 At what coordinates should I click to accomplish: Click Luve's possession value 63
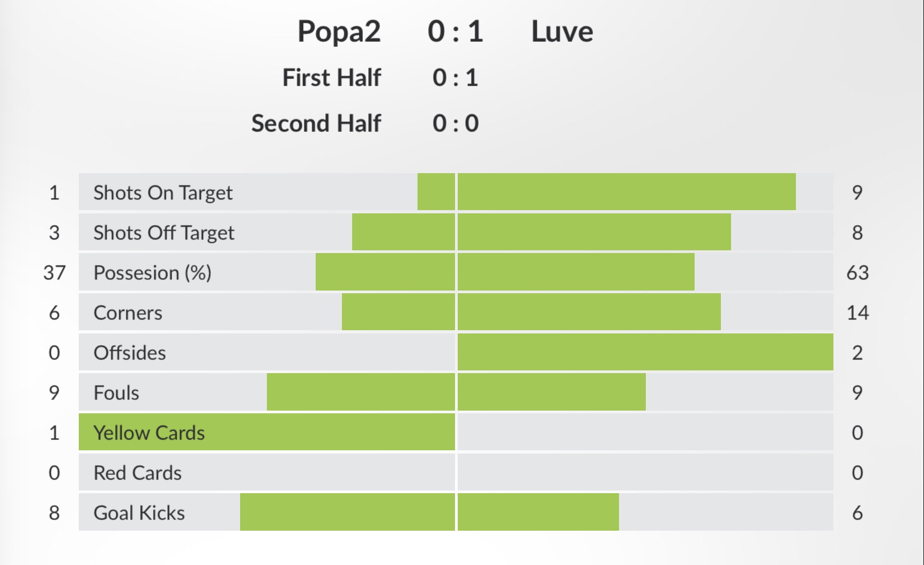point(857,273)
